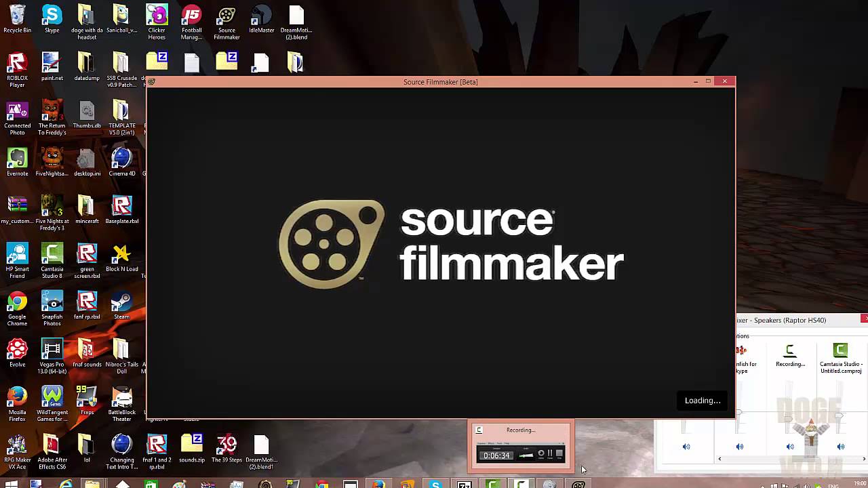
Task: Adjust the Recording... volume slider in mixer
Action: [x=790, y=419]
